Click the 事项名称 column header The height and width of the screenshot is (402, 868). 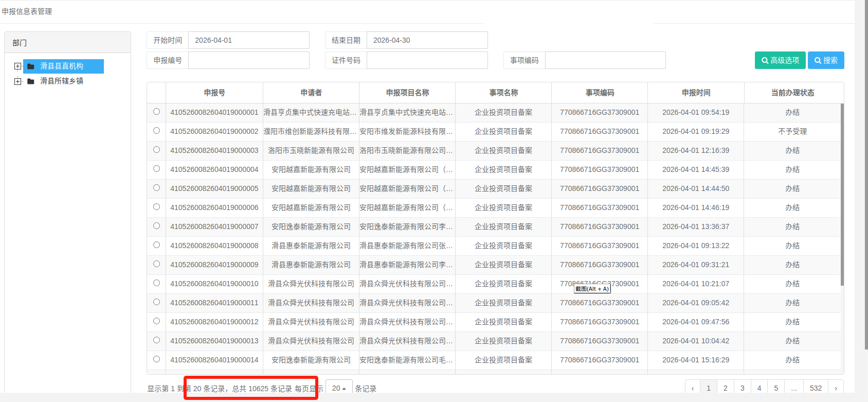point(503,93)
